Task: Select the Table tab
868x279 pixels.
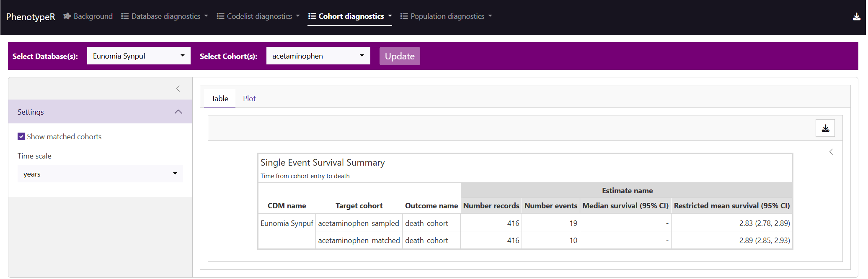Action: pyautogui.click(x=220, y=99)
